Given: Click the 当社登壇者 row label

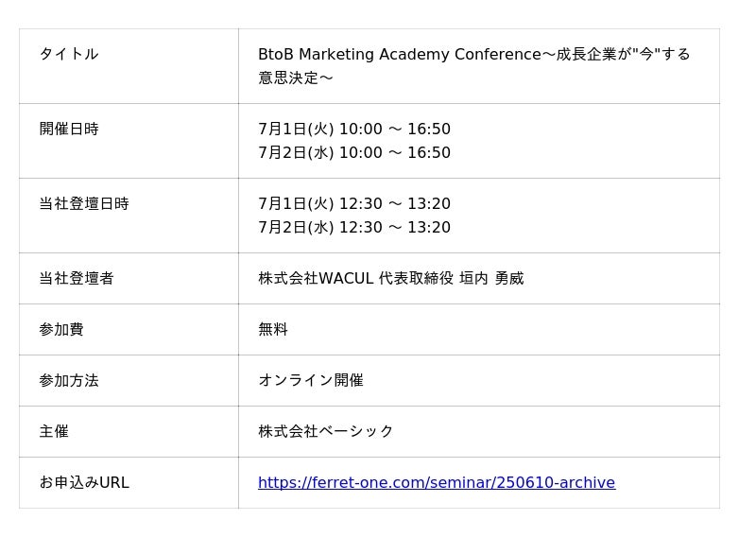Looking at the screenshot, I should (77, 279).
